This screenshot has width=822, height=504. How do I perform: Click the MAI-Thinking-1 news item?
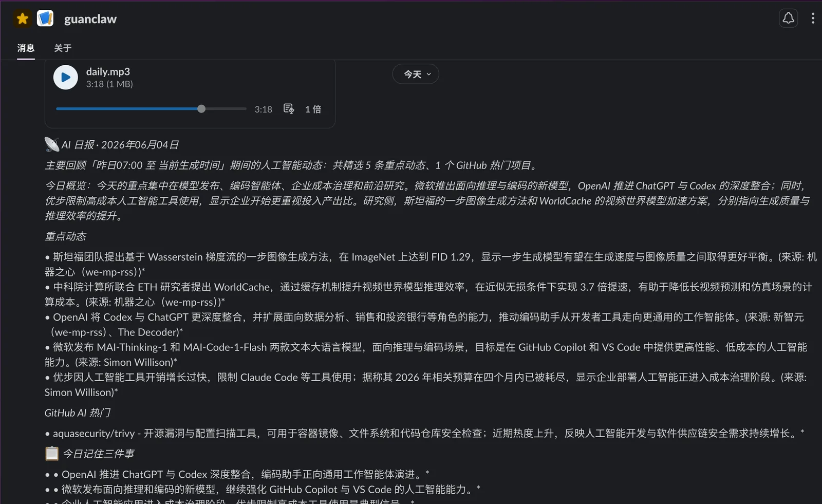[x=426, y=354]
